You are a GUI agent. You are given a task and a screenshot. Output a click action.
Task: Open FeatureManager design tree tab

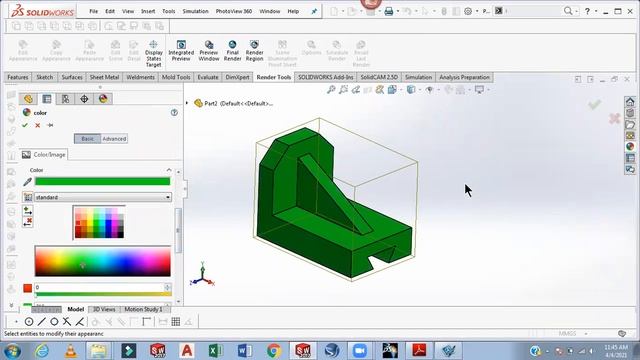[28, 99]
